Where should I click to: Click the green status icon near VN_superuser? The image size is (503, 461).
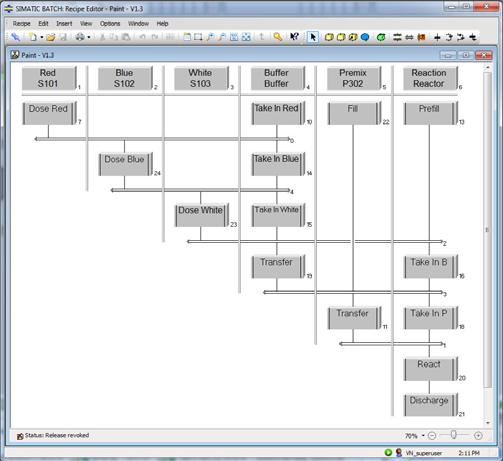tap(388, 452)
